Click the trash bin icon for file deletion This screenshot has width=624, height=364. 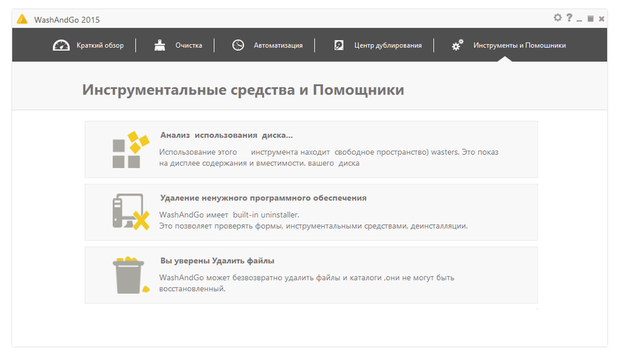131,275
